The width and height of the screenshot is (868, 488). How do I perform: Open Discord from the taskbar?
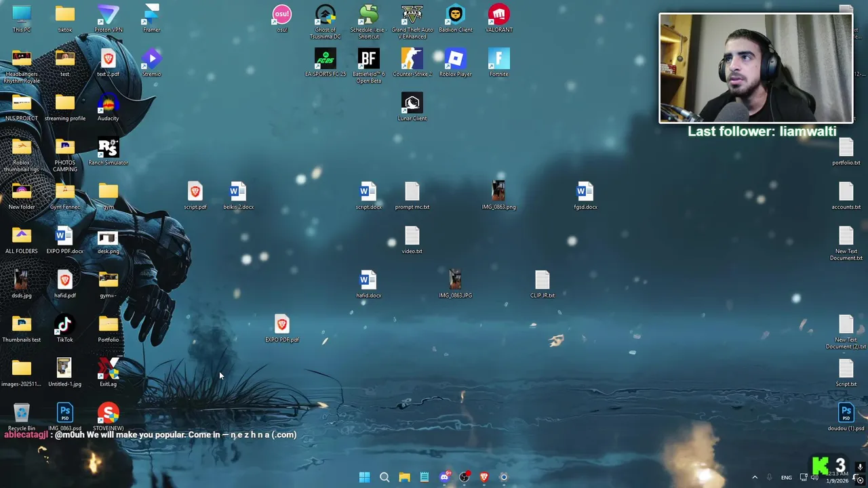[x=444, y=477]
